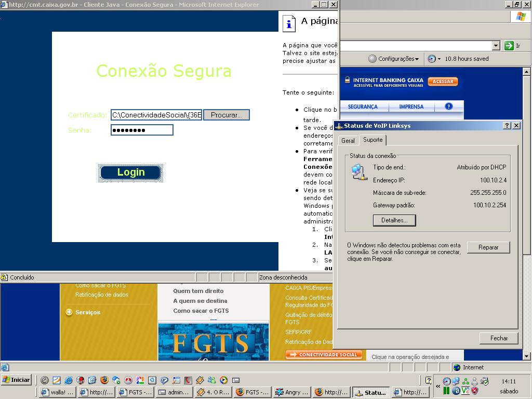Expand the address bar dropdown arrow
This screenshot has height=399, width=532.
[496, 46]
